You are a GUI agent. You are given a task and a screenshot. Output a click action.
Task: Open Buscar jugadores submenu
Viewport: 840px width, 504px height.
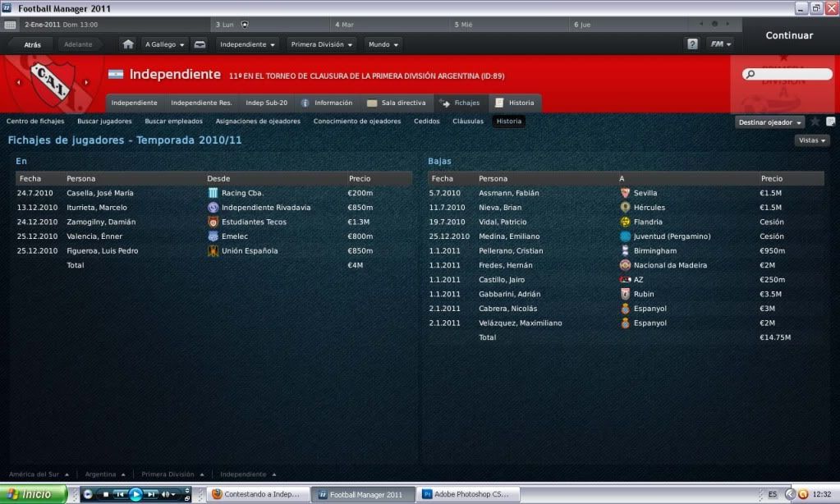104,121
